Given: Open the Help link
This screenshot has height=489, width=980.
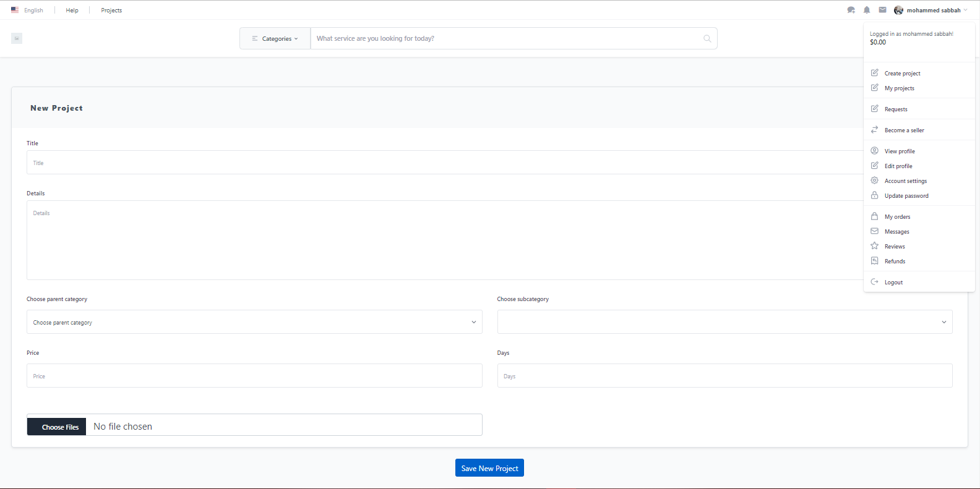Looking at the screenshot, I should (72, 10).
